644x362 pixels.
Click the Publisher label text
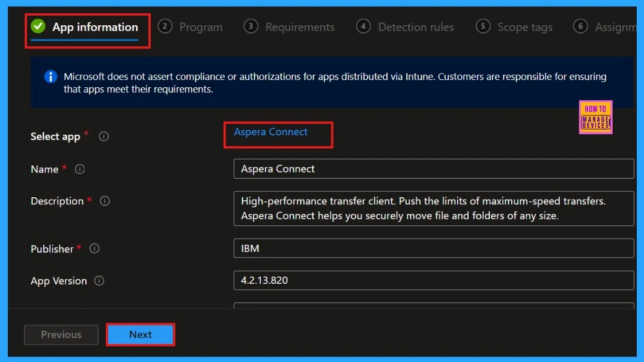(52, 248)
